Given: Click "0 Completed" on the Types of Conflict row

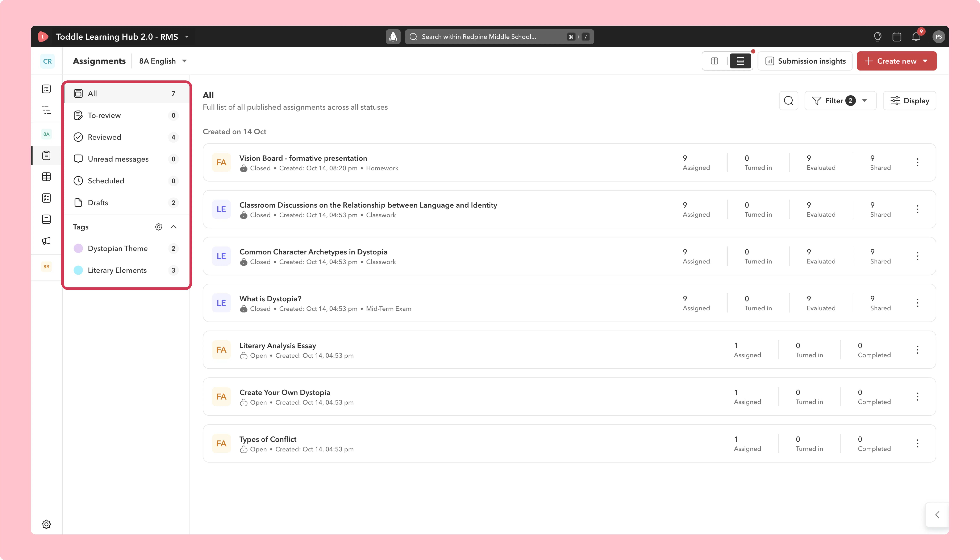Looking at the screenshot, I should coord(874,444).
